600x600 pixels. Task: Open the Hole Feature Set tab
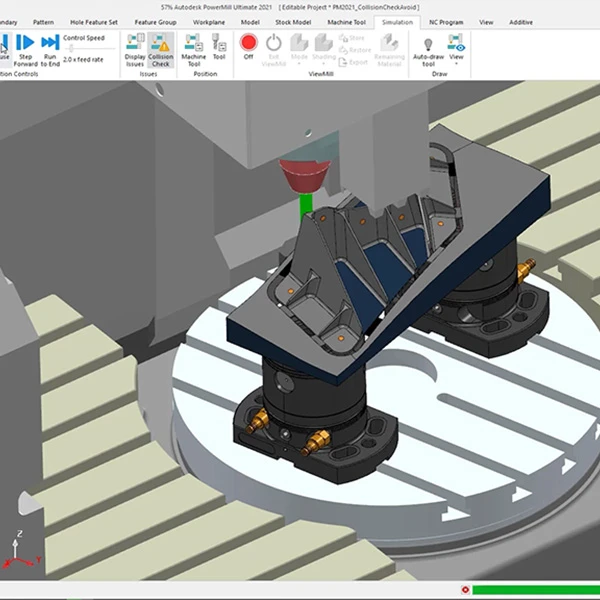click(x=91, y=21)
